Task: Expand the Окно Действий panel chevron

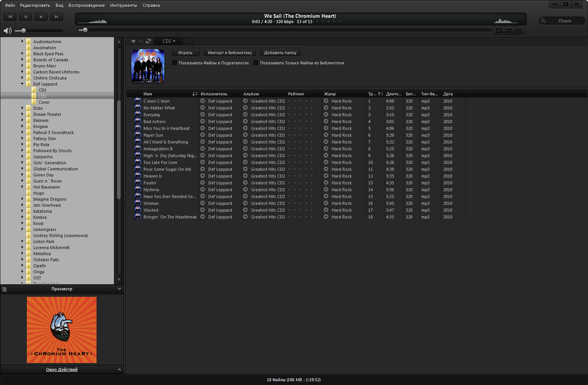Action: point(119,369)
